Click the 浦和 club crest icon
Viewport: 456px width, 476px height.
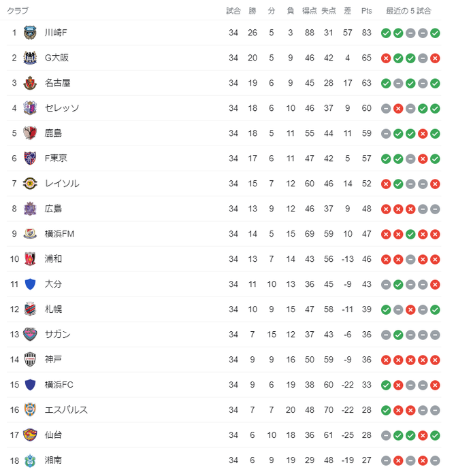(30, 259)
